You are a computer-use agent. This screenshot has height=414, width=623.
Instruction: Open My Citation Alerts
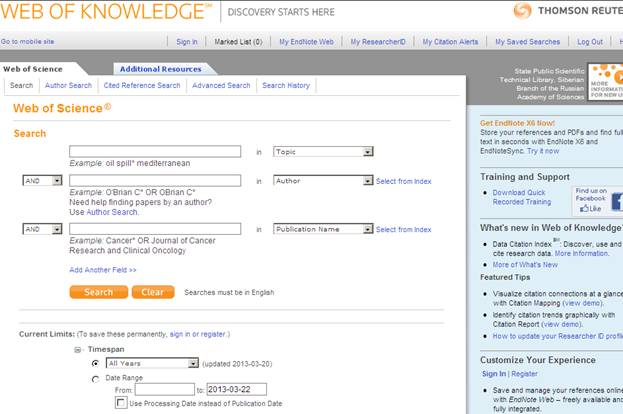pos(450,42)
